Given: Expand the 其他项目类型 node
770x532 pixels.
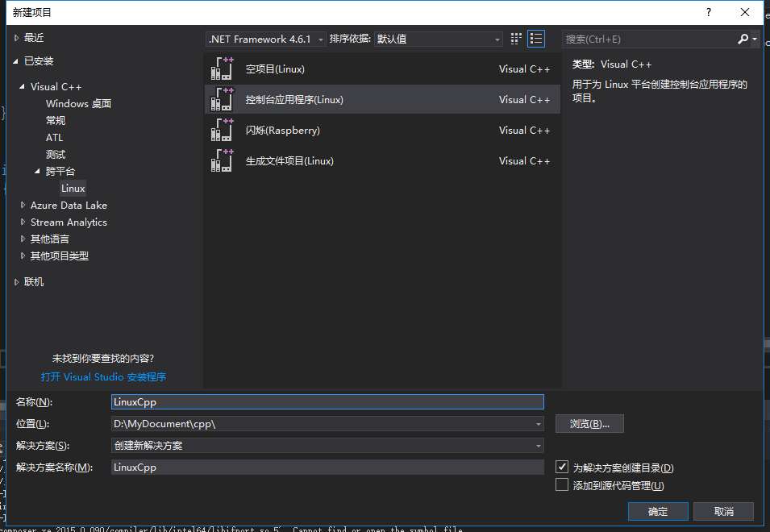Looking at the screenshot, I should (23, 256).
